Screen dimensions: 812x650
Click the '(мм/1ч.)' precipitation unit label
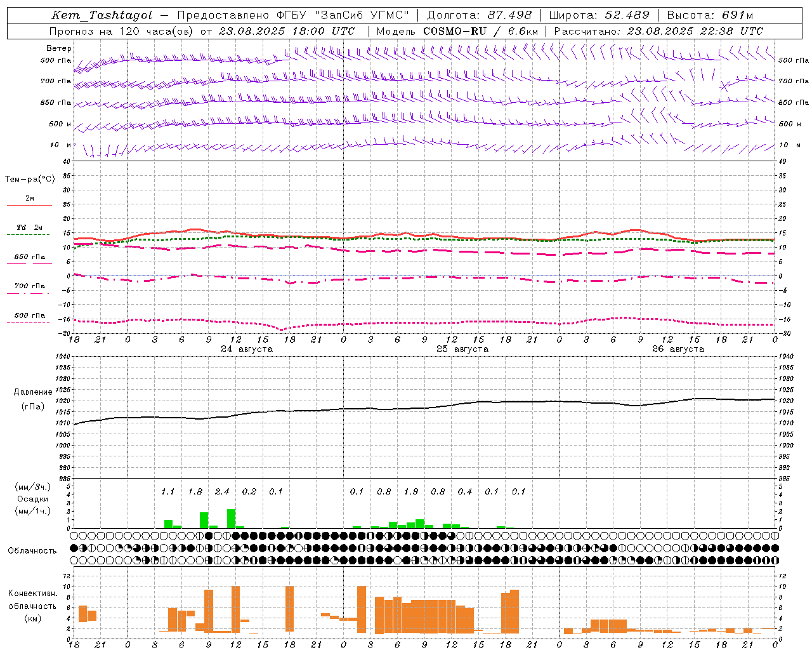(x=32, y=511)
